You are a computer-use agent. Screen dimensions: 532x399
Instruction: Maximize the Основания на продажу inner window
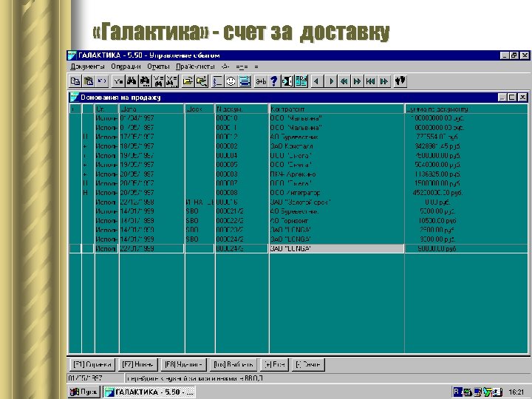tap(512, 98)
